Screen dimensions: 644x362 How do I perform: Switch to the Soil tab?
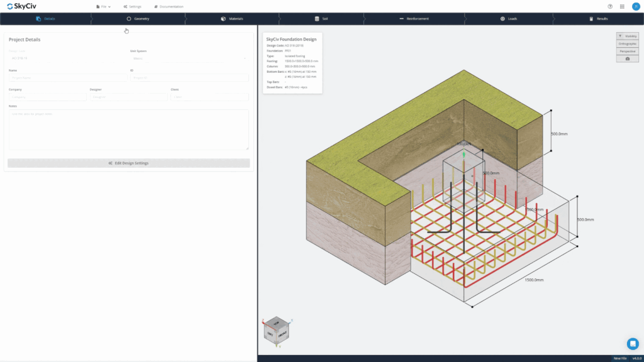(x=321, y=19)
